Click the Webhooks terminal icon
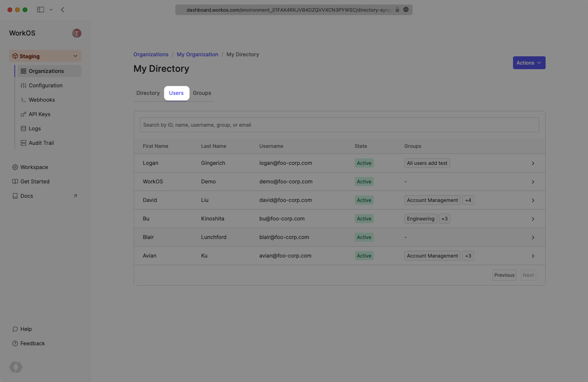The height and width of the screenshot is (382, 588). pyautogui.click(x=23, y=100)
